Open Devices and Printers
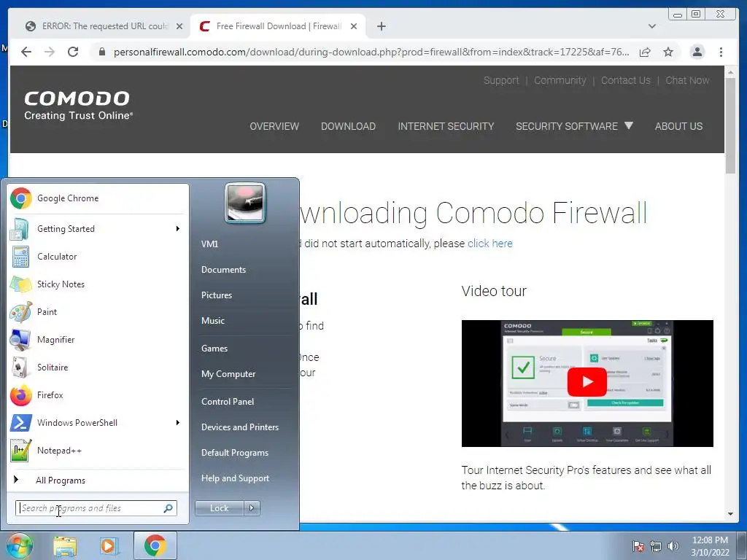This screenshot has width=747, height=560. point(239,427)
